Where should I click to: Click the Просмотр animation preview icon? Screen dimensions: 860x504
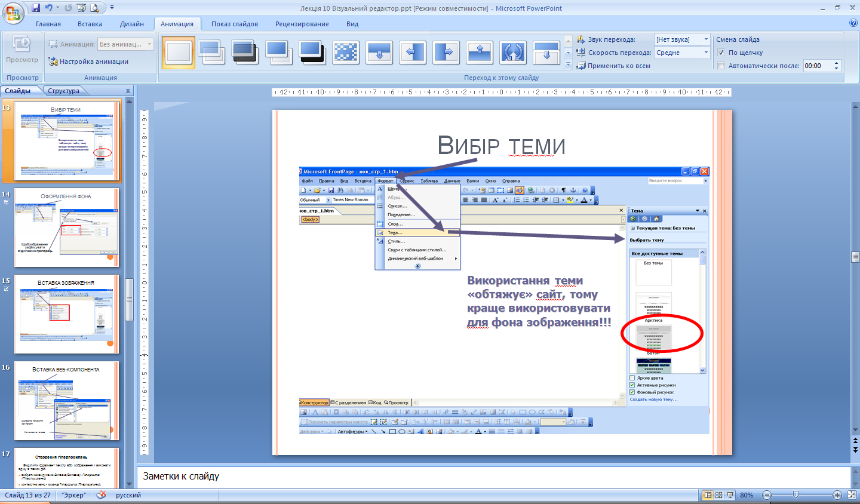click(21, 50)
